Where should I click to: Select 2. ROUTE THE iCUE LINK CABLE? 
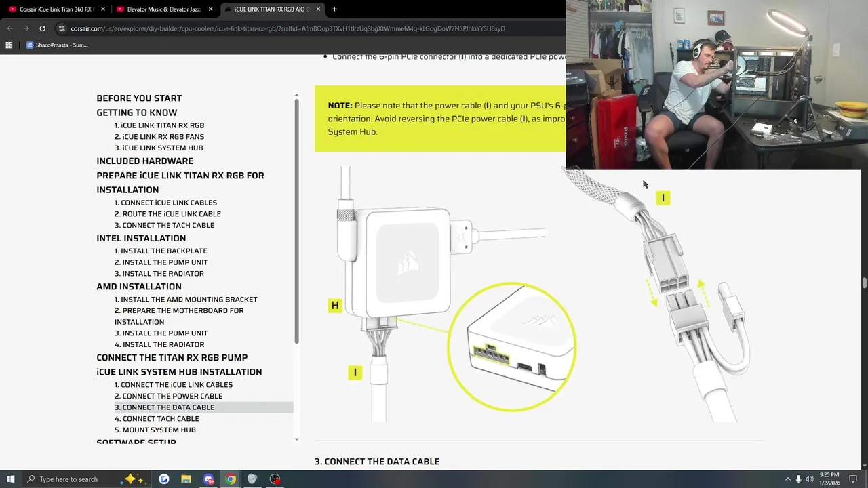coord(167,214)
